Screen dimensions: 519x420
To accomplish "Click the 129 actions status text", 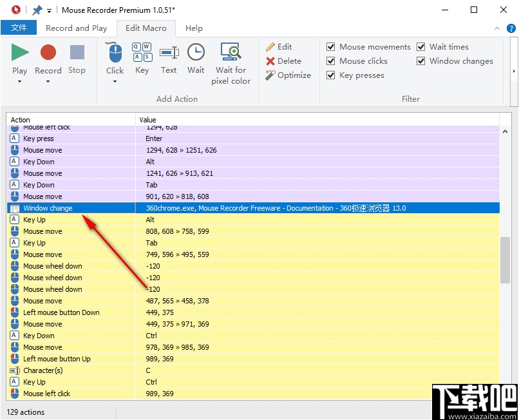I will (x=26, y=412).
